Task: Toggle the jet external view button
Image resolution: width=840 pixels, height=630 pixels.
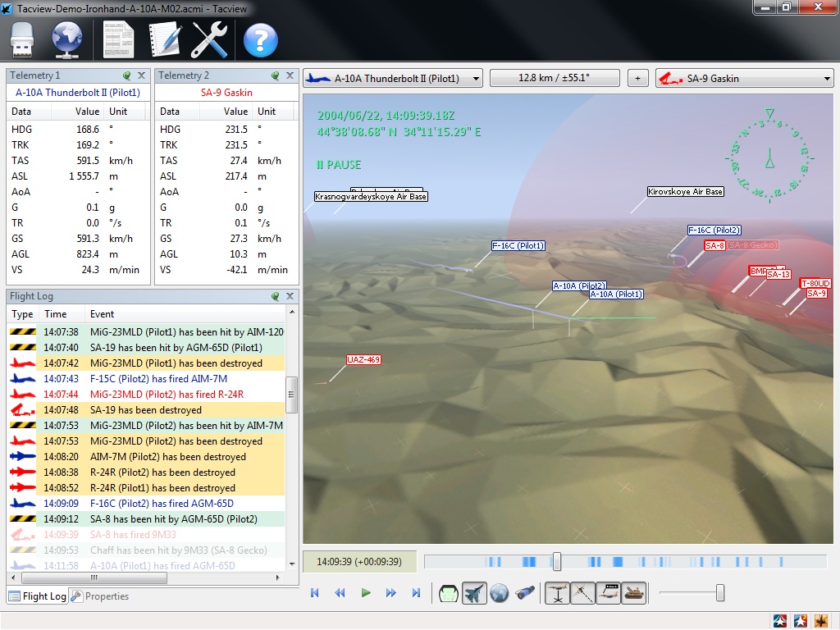Action: 474,593
